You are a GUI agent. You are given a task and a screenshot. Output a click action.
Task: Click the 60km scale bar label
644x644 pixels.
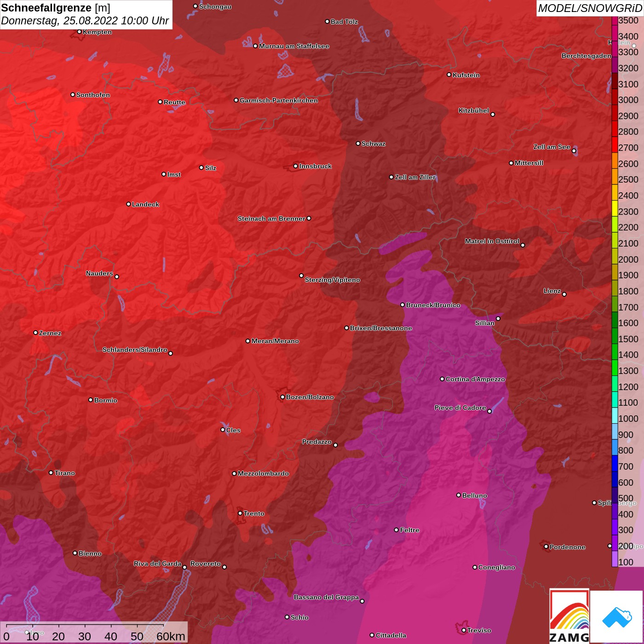[x=171, y=636]
